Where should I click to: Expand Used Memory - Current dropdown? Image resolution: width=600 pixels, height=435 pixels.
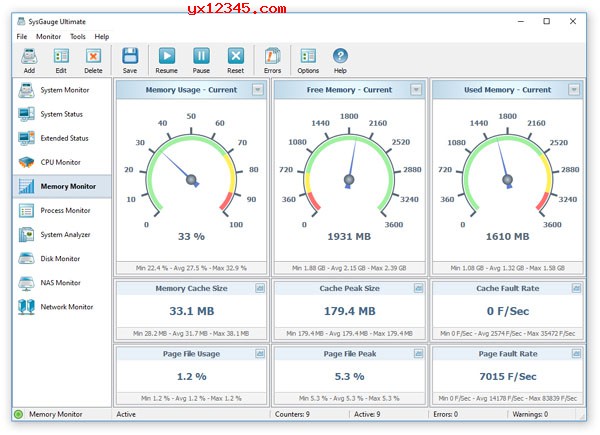(x=574, y=90)
